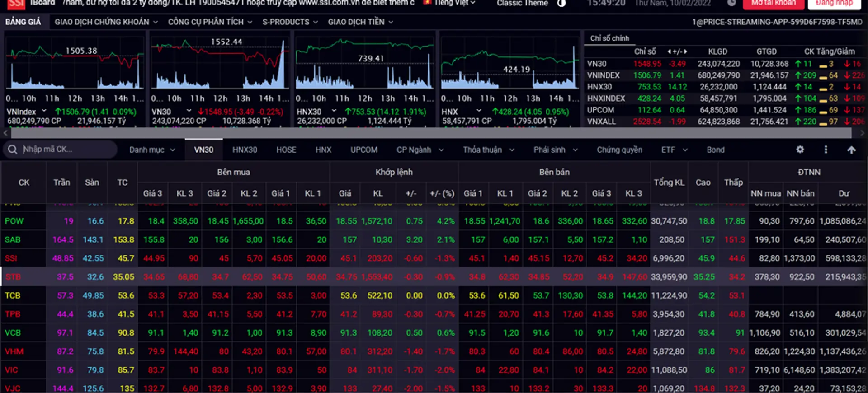Click the Mở tài khoản button
This screenshot has height=393, width=868.
(x=774, y=4)
